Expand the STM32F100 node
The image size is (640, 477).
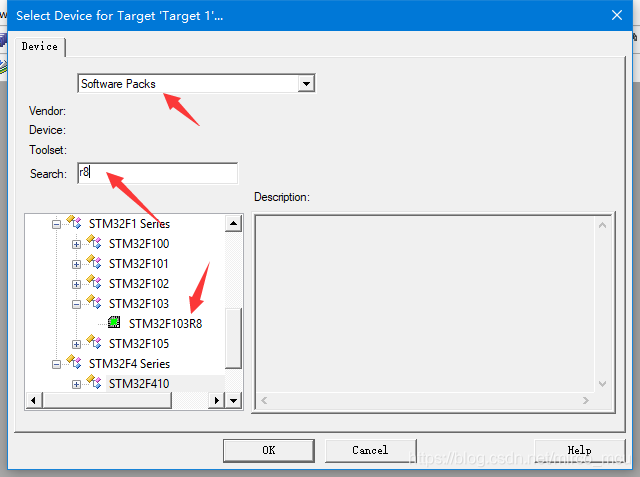coord(76,244)
